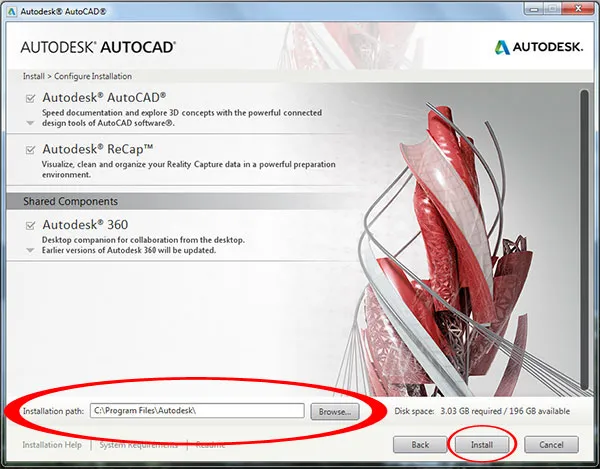Click the Autodesk 360 title text
This screenshot has height=469, width=600.
click(85, 225)
